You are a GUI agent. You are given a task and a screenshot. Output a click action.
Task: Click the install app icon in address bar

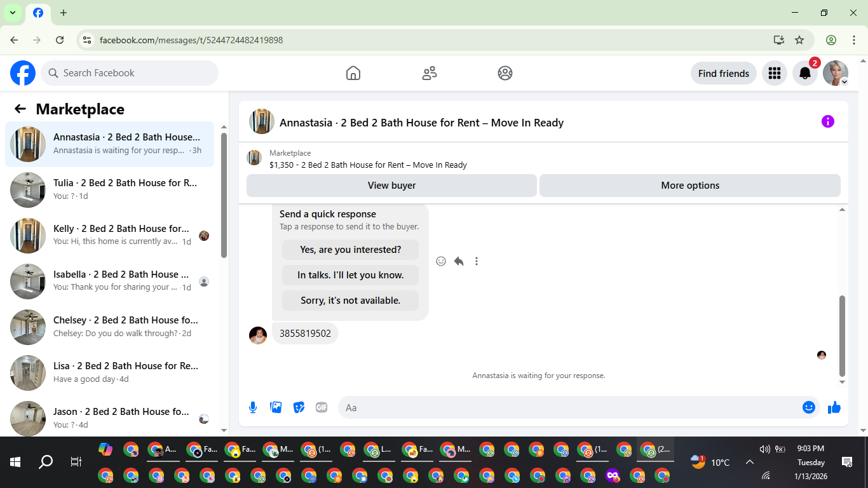(779, 40)
